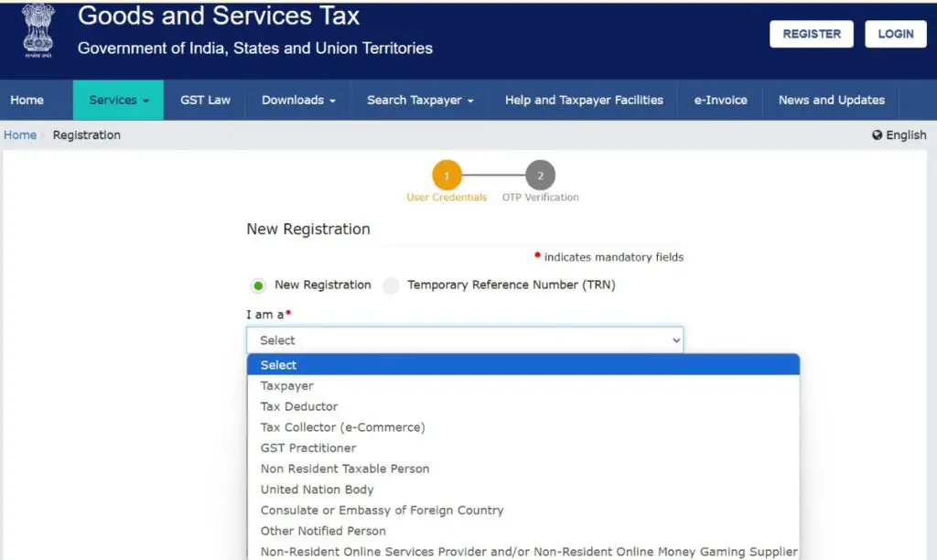
Task: Expand the Search Taxpayer menu
Action: tap(420, 100)
